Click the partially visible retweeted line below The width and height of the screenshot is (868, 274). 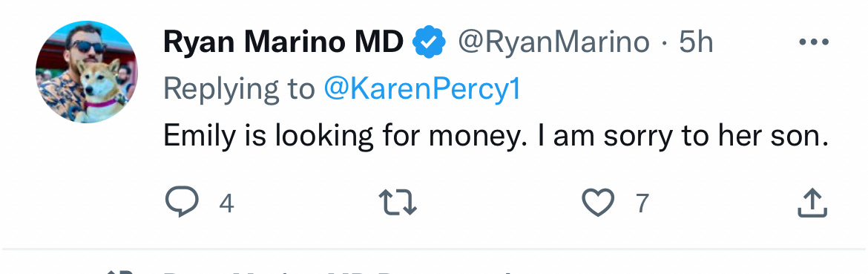332,271
